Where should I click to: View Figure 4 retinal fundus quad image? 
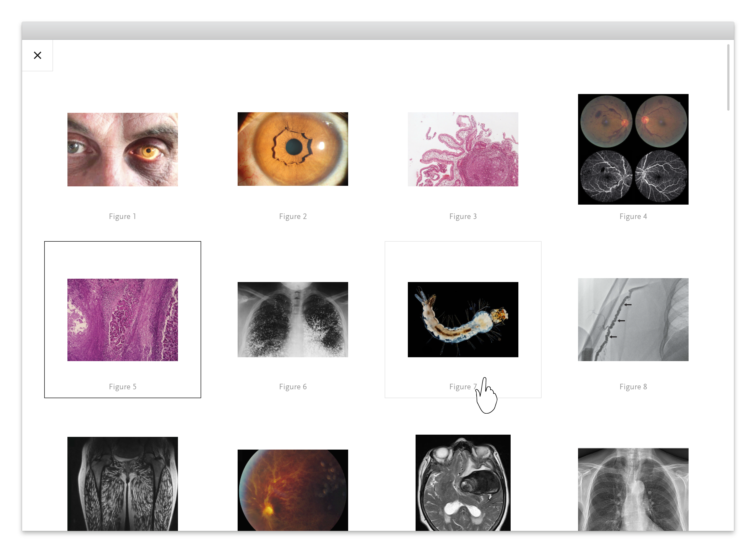(x=633, y=149)
